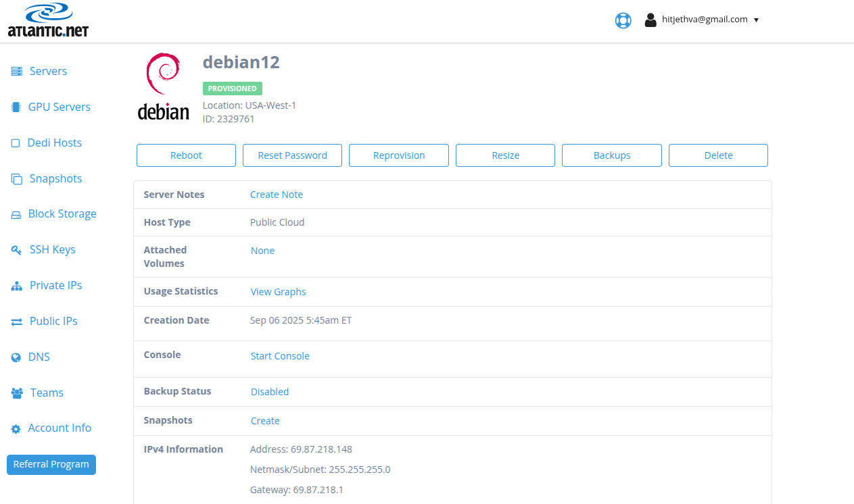Click the Atlantic.Net logo
This screenshot has height=504, width=854.
[x=48, y=20]
